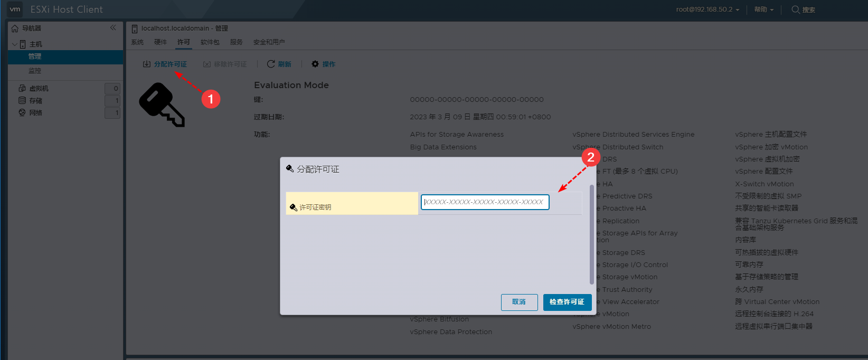Click 跨 Virtual Center vMotion text

click(778, 302)
